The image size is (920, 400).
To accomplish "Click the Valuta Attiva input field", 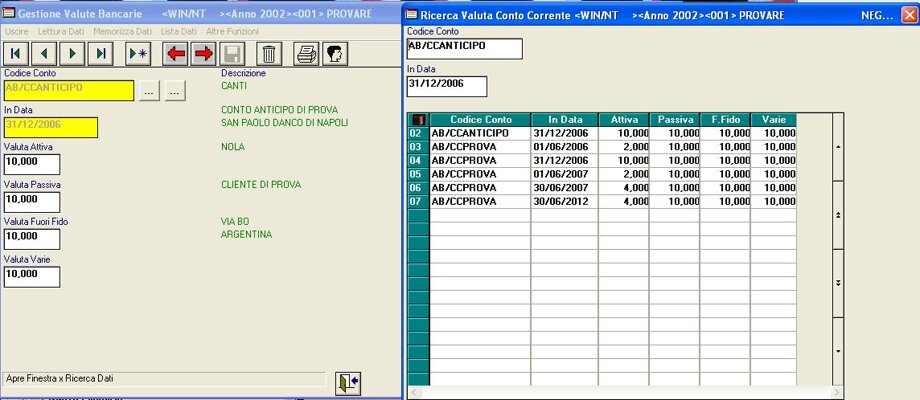I will [32, 163].
